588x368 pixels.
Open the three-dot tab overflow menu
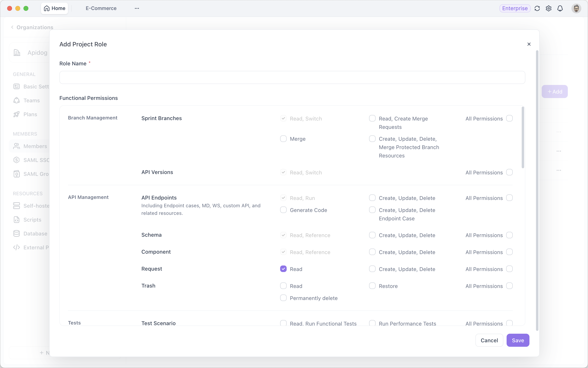point(137,8)
